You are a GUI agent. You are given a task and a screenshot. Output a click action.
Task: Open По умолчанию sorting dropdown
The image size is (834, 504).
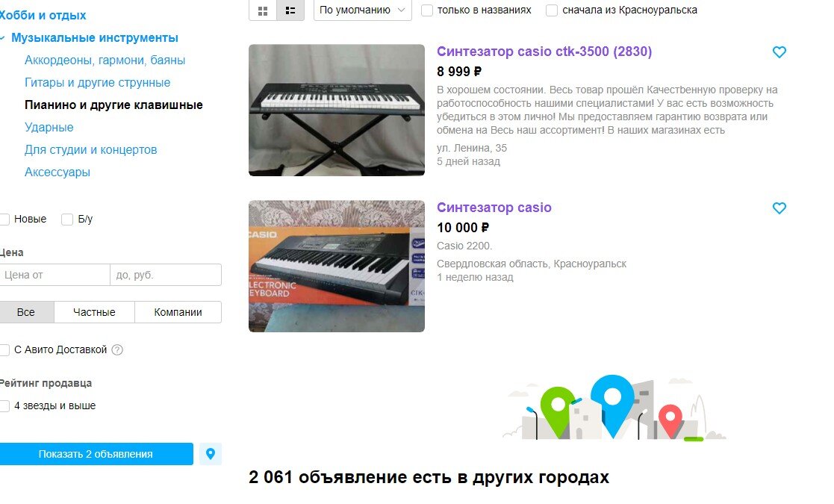click(363, 10)
